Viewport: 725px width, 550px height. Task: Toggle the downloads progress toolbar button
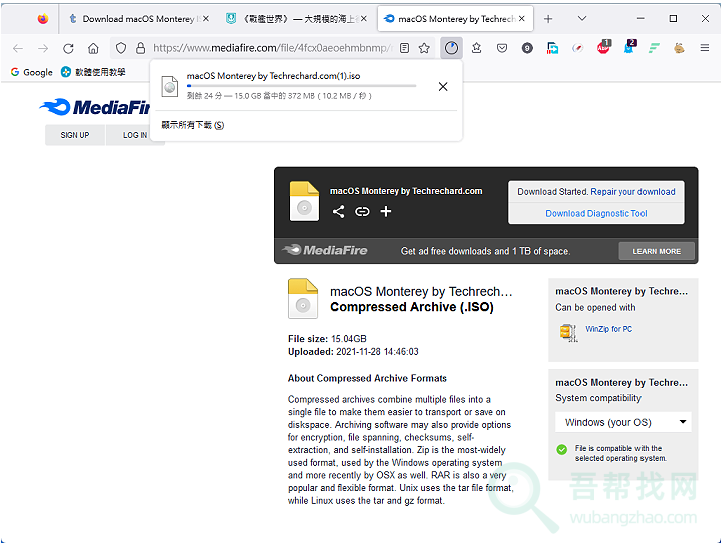tap(451, 48)
